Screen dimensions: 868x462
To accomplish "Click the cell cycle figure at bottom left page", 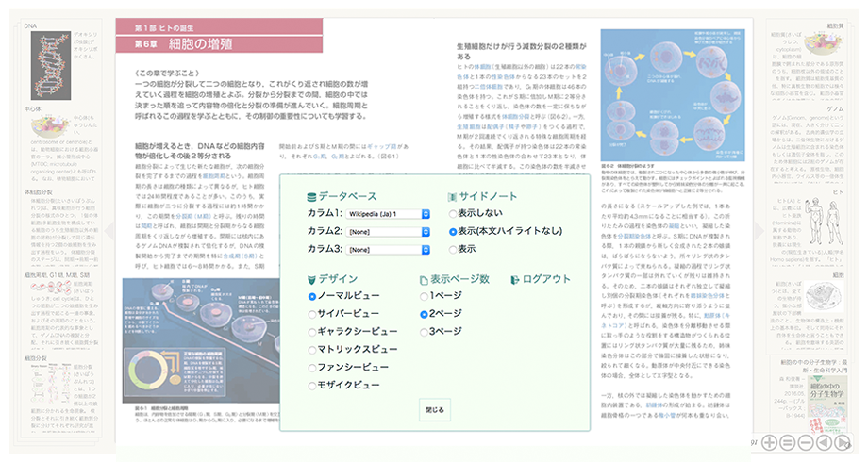I will (201, 340).
